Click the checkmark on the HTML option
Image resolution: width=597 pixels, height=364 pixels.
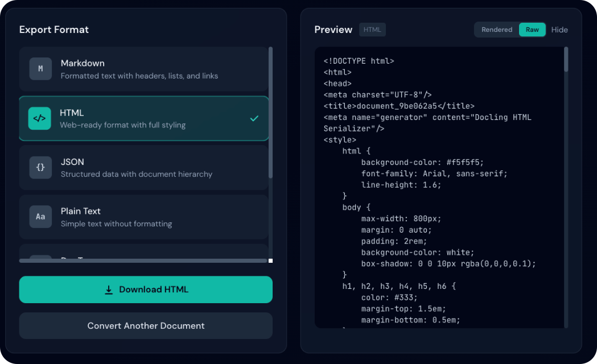(254, 118)
